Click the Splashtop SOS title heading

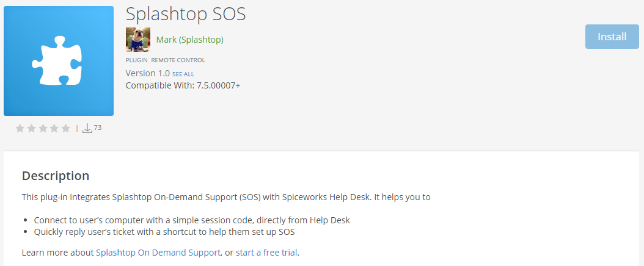click(186, 14)
